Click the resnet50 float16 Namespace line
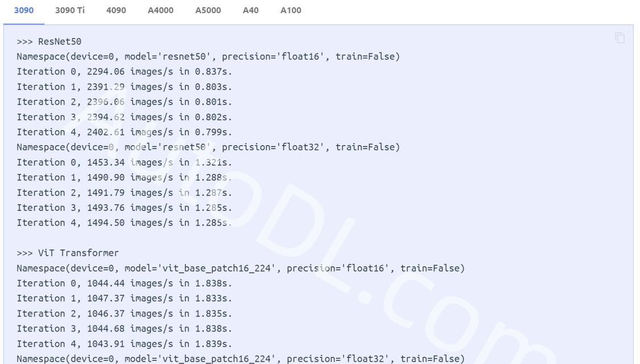Viewport: 640px width, 364px height. [208, 57]
